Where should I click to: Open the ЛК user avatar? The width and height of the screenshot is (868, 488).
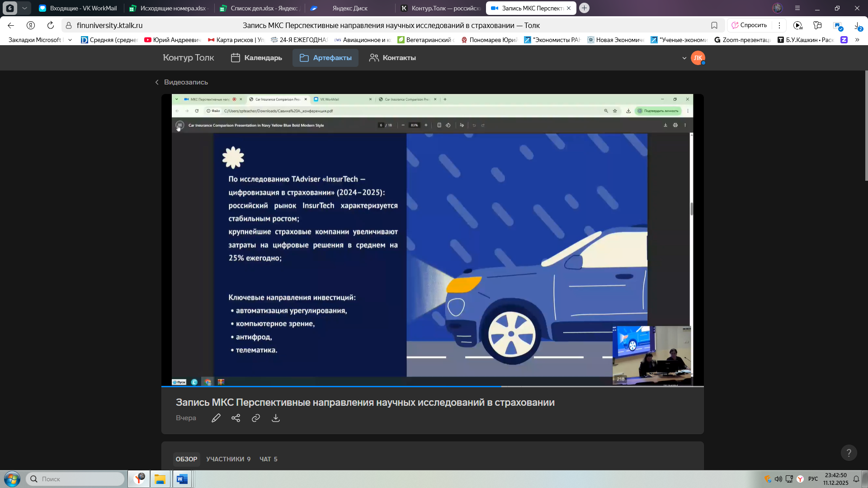[x=698, y=58]
